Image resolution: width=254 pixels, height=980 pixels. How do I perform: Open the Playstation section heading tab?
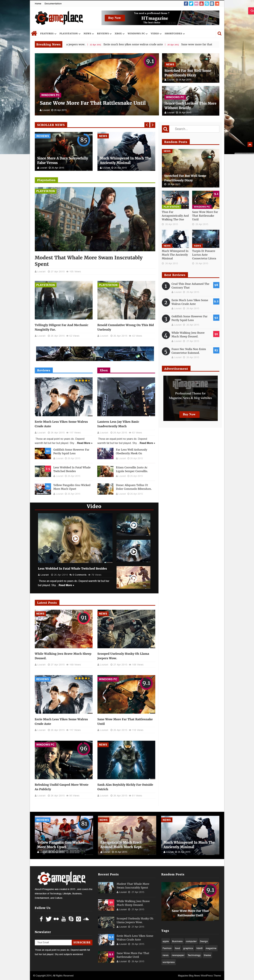coord(46,180)
